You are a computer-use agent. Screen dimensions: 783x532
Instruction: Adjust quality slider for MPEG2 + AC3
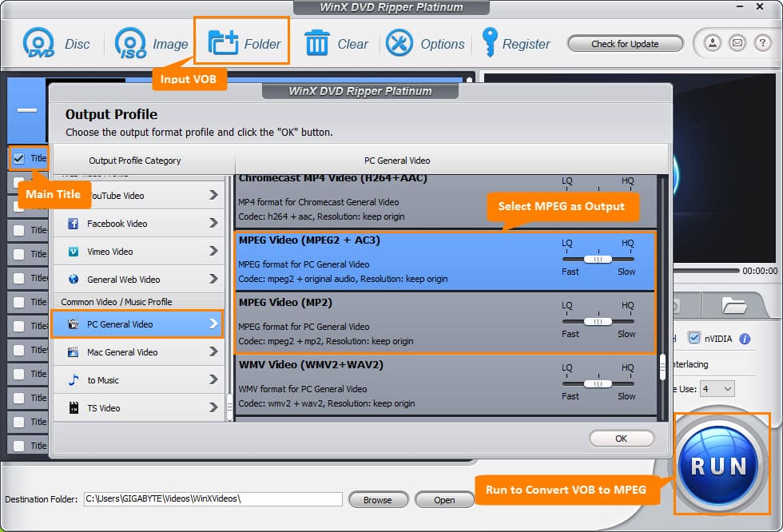[598, 259]
